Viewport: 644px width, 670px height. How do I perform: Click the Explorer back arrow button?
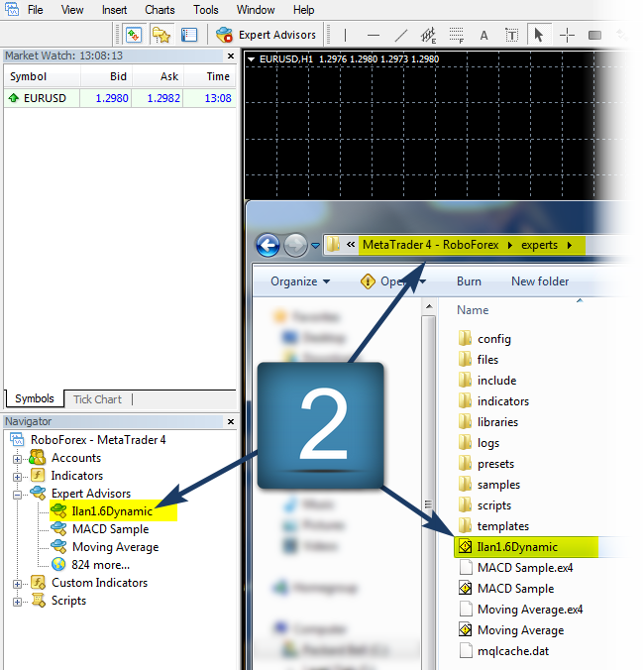pos(268,245)
